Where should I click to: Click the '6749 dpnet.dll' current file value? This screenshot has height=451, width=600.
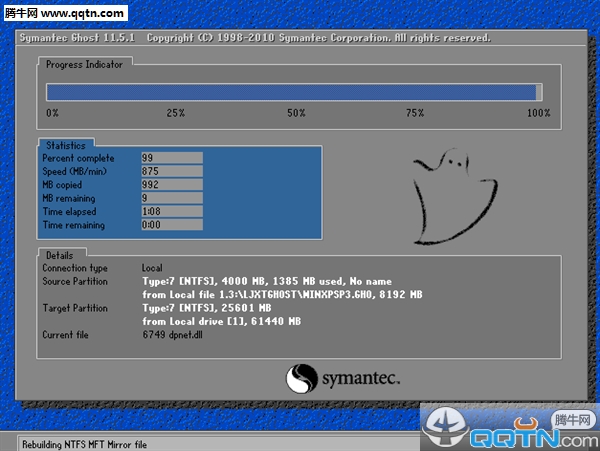coord(172,335)
